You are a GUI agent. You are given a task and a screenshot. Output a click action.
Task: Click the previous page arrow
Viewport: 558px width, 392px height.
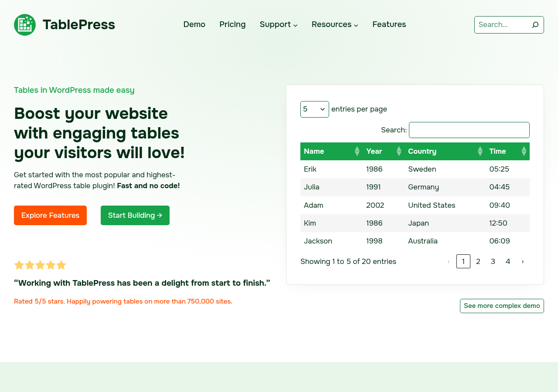tap(449, 261)
